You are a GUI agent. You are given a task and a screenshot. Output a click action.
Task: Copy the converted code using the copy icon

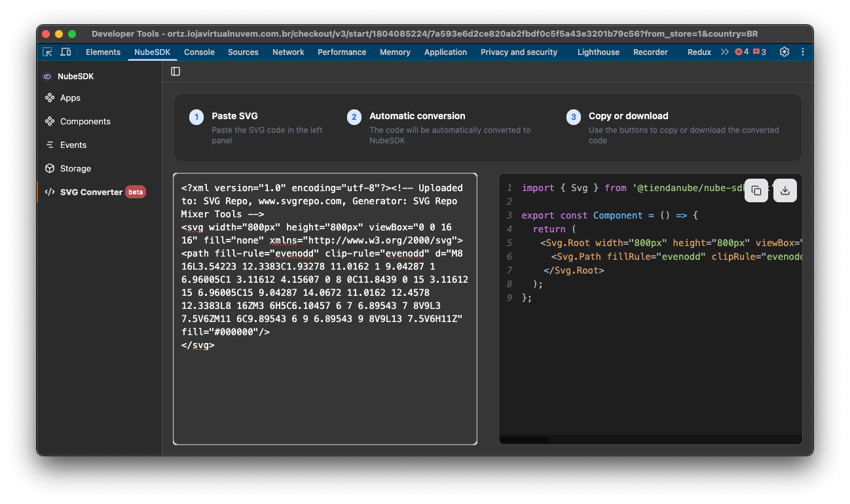[756, 190]
